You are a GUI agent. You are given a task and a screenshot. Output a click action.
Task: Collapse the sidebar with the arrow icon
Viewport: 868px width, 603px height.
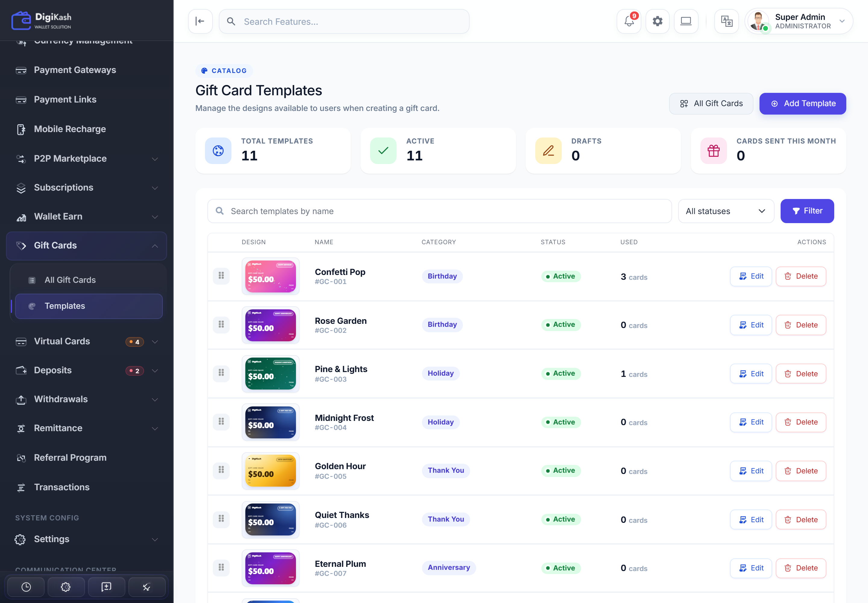click(x=200, y=21)
